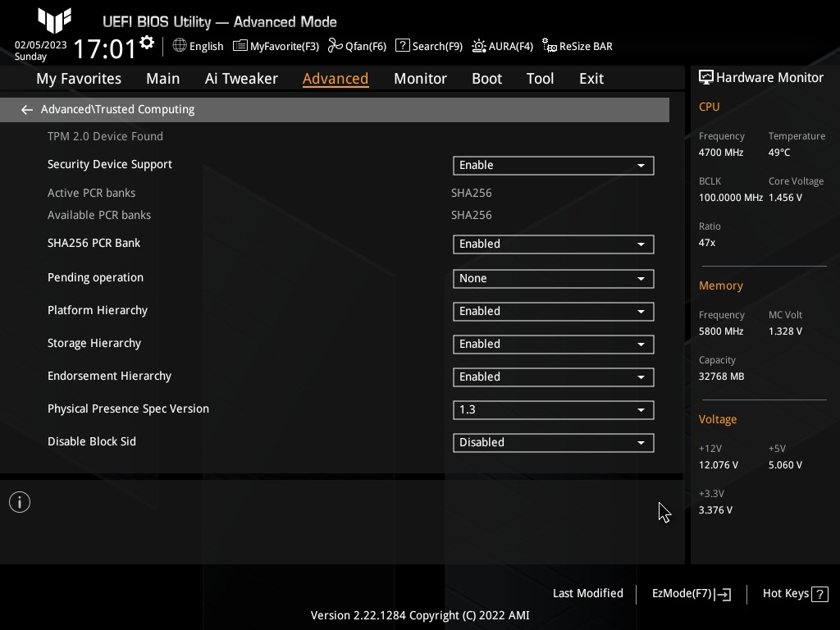Change the Physical Presence Spec Version dropdown
This screenshot has height=630, width=840.
pyautogui.click(x=553, y=409)
